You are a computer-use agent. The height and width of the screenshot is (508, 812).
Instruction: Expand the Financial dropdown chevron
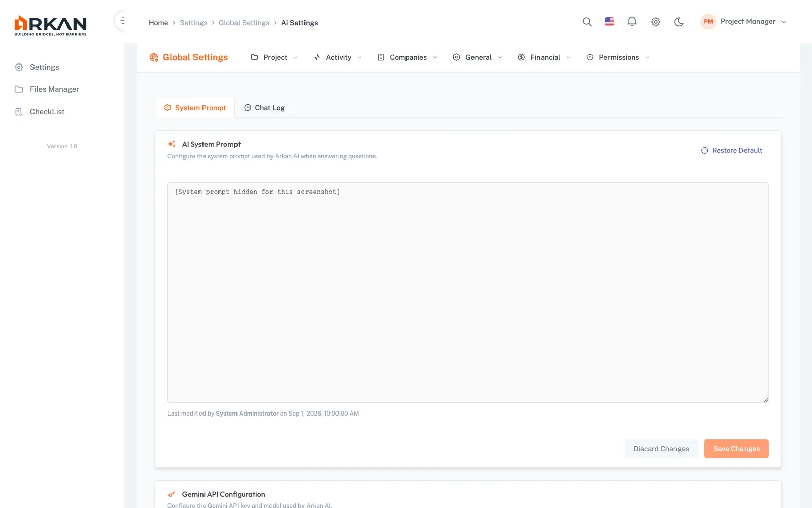pos(568,57)
